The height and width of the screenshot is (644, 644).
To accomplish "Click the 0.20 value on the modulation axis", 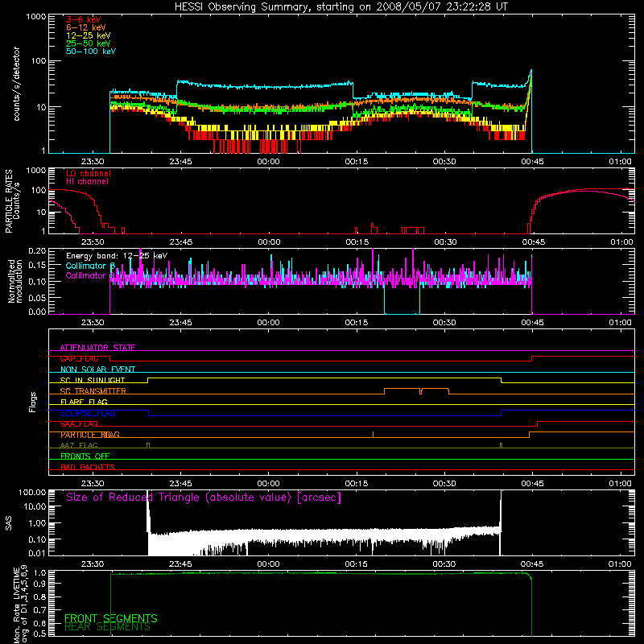I will (37, 250).
